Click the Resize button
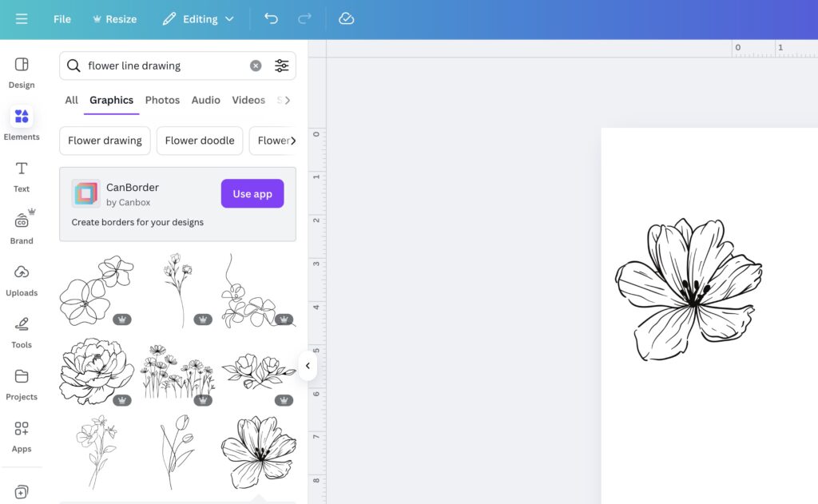Image resolution: width=818 pixels, height=504 pixels. click(x=114, y=18)
